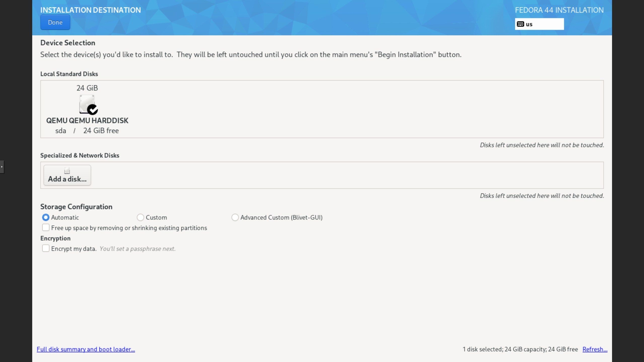Open Full disk summary and boot loader
This screenshot has height=362, width=644.
[86, 349]
